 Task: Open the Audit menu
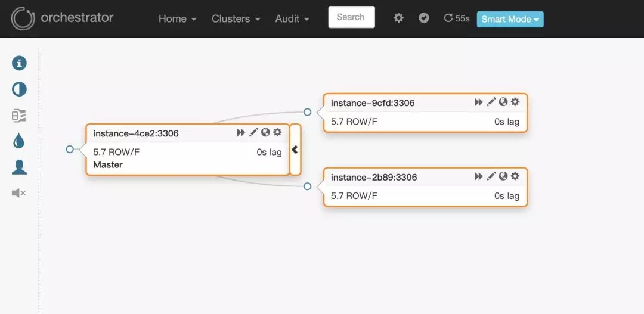pos(292,19)
